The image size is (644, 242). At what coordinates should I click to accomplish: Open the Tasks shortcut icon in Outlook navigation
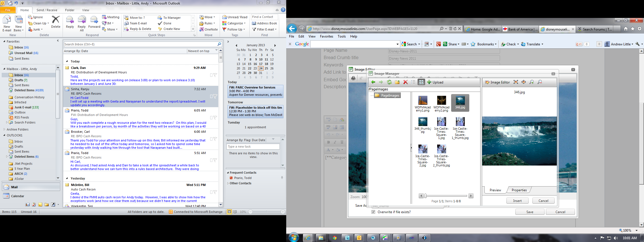[x=34, y=204]
